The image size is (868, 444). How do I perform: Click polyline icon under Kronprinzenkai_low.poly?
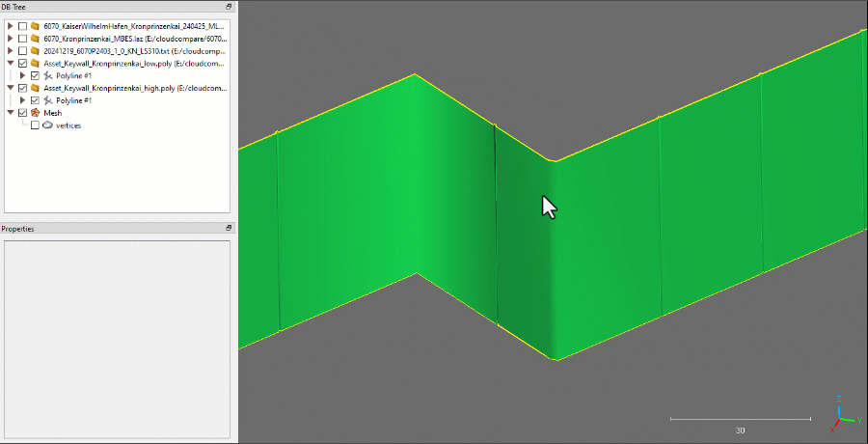pyautogui.click(x=48, y=75)
